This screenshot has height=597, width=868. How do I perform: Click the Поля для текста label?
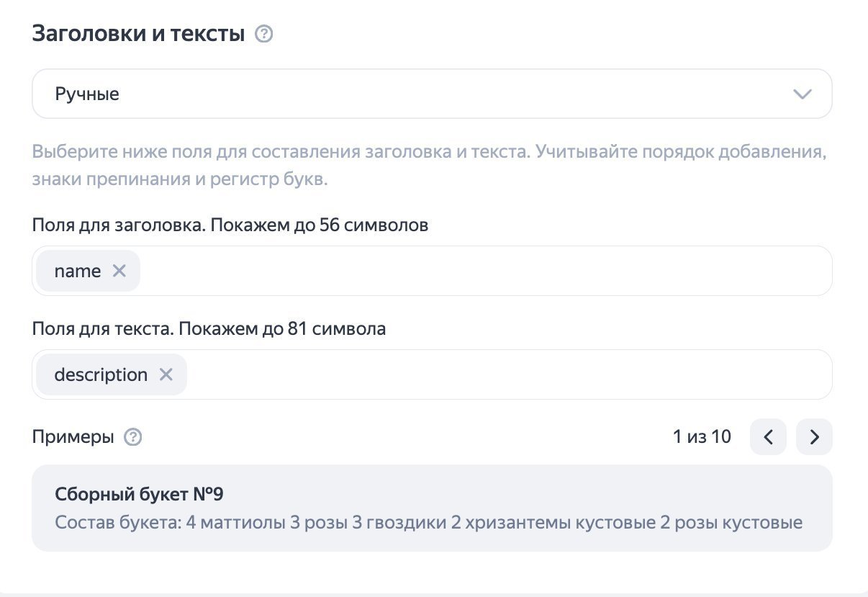point(209,329)
